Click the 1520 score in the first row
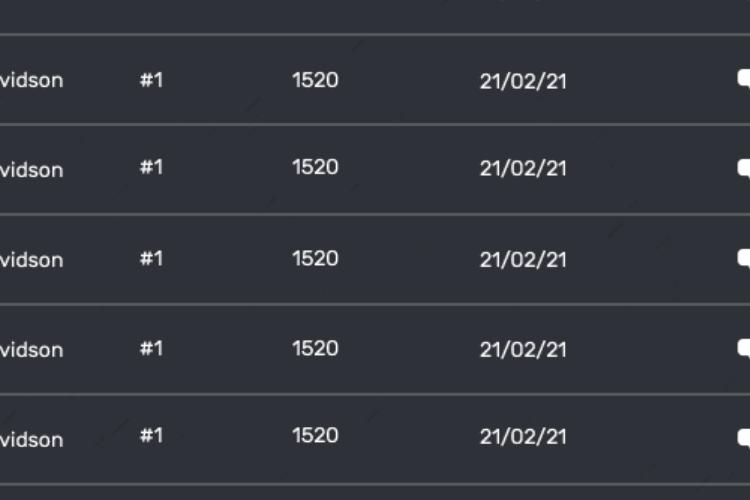 (315, 80)
